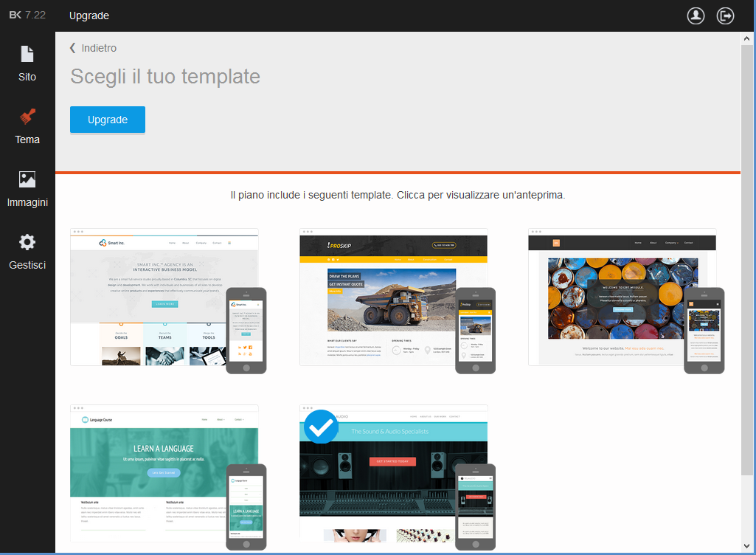Open the Immagini gallery section
The width and height of the screenshot is (756, 555).
[x=27, y=189]
